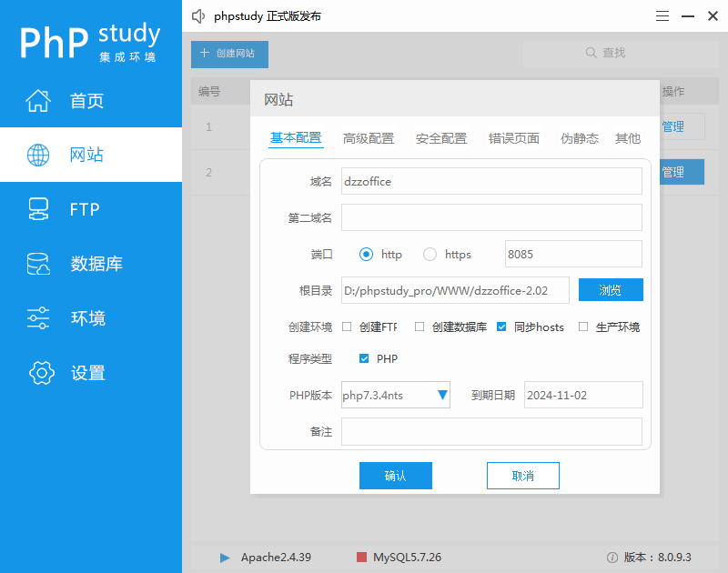Open the hamburger menu at top right

tap(662, 15)
